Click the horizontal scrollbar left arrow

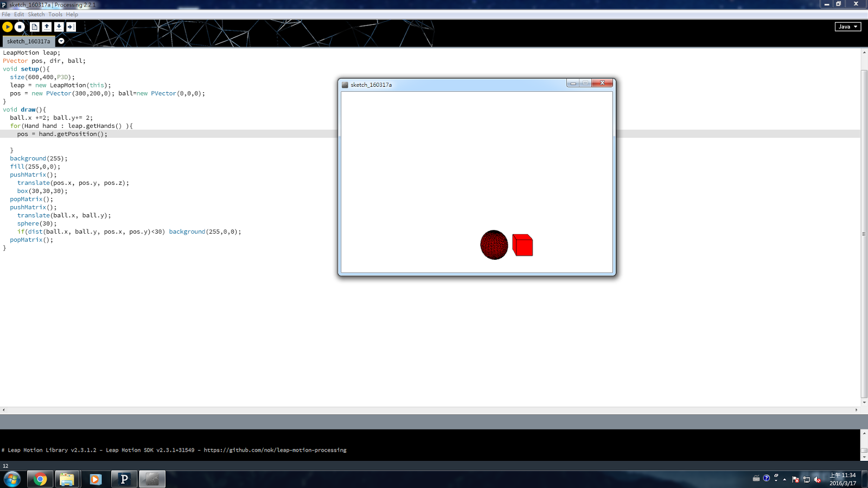click(4, 410)
